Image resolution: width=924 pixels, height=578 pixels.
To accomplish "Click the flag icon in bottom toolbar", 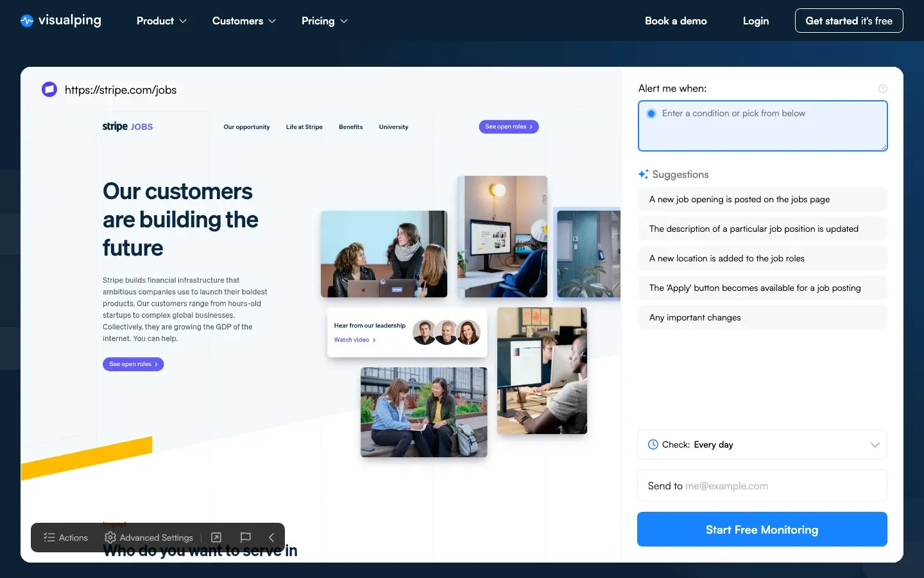I will coord(245,538).
